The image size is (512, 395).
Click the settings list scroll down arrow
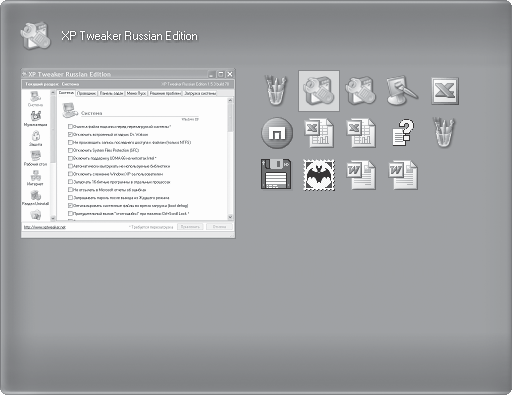[230, 217]
